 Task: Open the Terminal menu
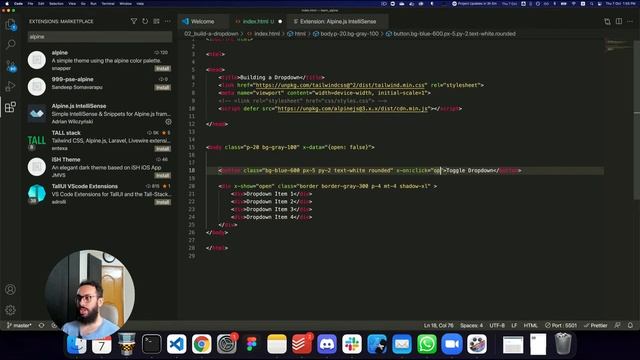click(x=108, y=4)
